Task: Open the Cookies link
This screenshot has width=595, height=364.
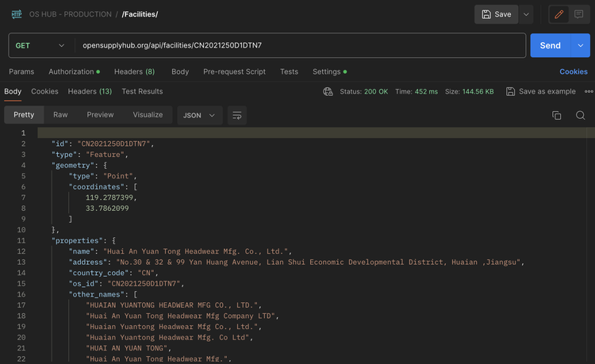Action: (x=574, y=71)
